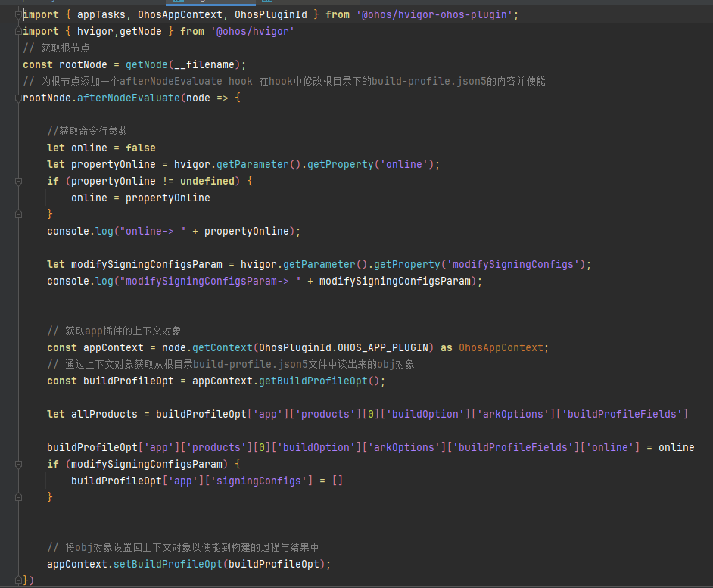Collapse the if (modifySigningConfigsParam) block
This screenshot has height=588, width=713.
point(18,465)
